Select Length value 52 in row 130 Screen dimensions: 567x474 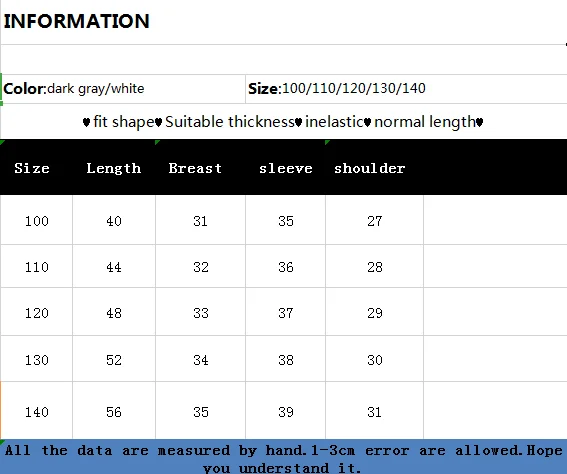pos(114,360)
